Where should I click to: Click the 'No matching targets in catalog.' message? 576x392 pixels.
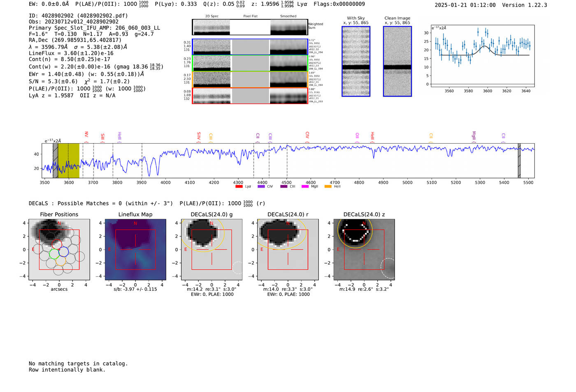coord(78,364)
